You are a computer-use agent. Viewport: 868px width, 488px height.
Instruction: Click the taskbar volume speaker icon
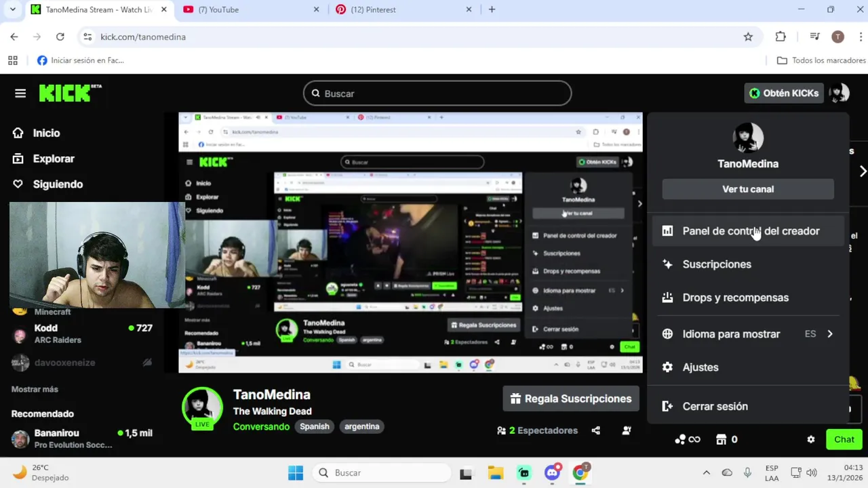(x=812, y=473)
